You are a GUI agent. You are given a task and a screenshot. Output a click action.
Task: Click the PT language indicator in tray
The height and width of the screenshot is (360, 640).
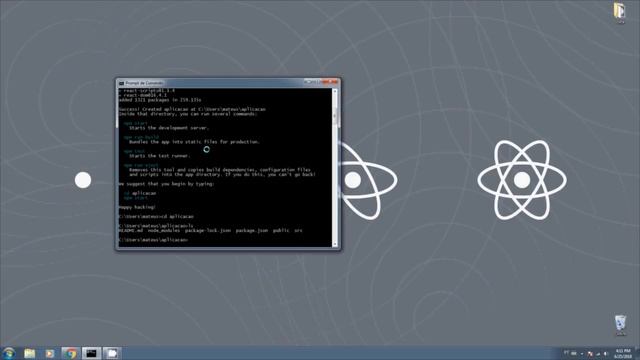(x=567, y=353)
